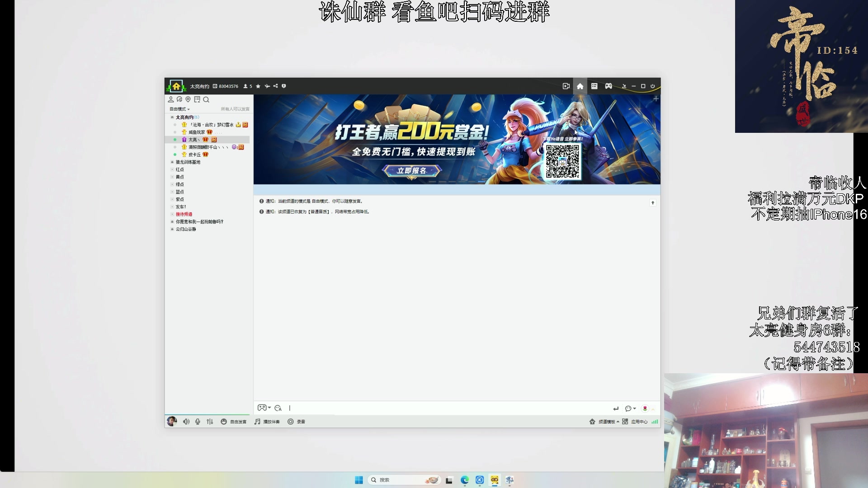Open the list panel icon in title bar
This screenshot has height=488, width=868.
594,86
